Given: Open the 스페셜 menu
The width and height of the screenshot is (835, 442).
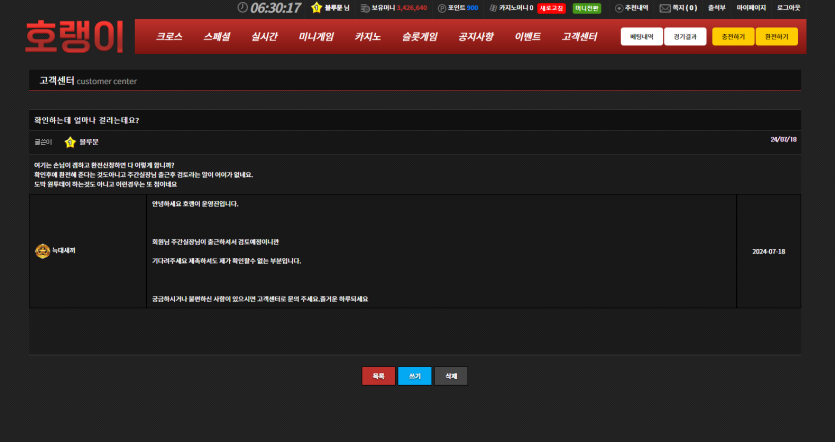Looking at the screenshot, I should [217, 37].
